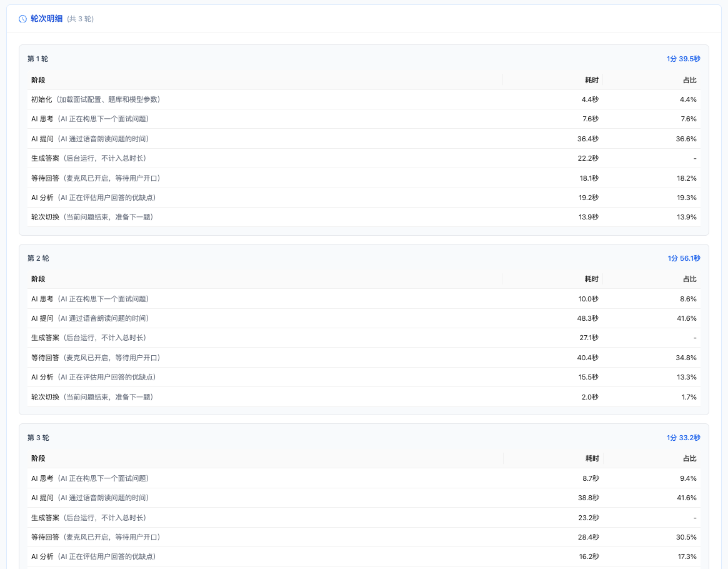
Task: Click round 2 total time 1分 56.1秒
Action: coord(683,258)
